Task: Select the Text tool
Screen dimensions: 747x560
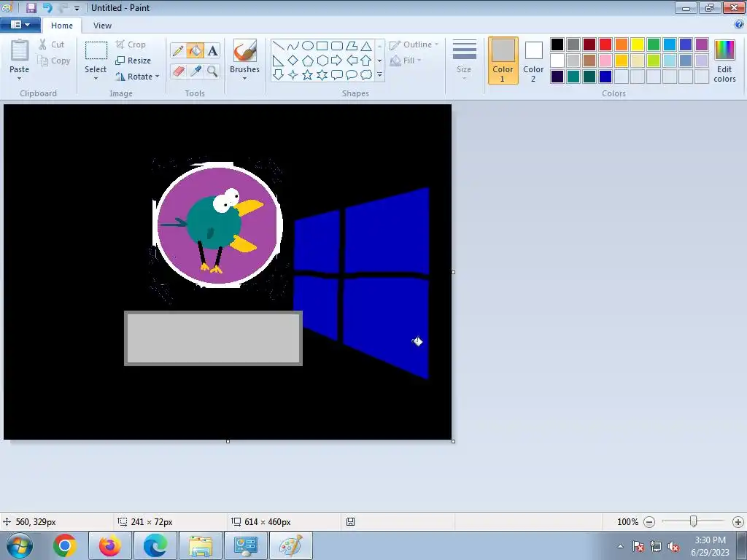Action: coord(212,51)
